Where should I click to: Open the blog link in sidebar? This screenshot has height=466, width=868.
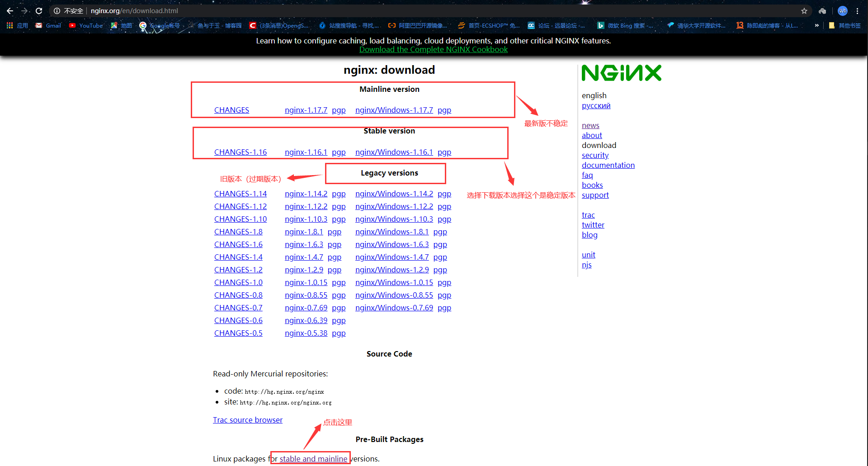590,235
